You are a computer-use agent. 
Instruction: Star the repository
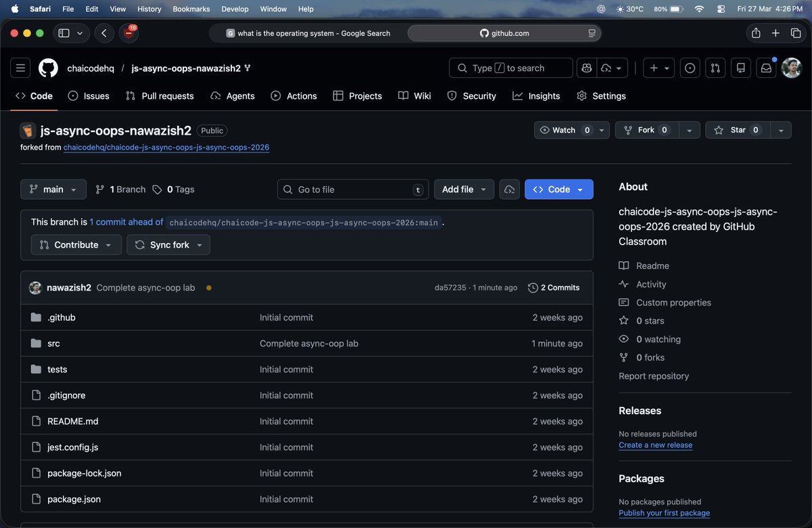[737, 130]
